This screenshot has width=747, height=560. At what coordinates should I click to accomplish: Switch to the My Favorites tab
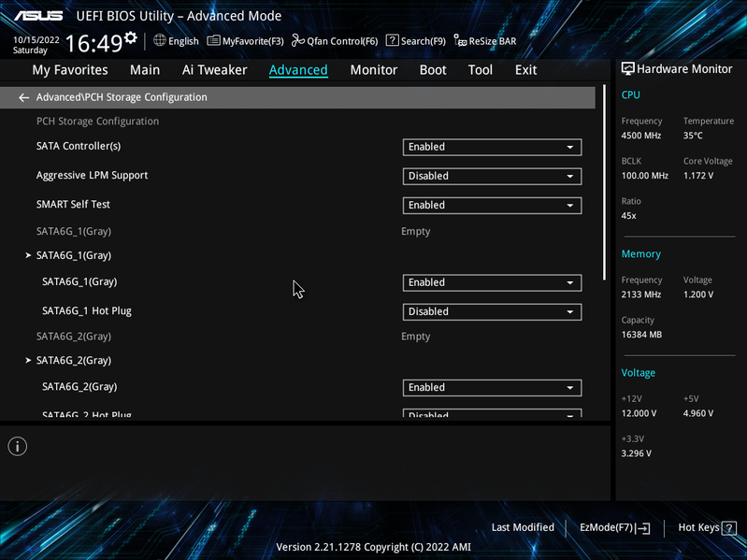pos(70,70)
